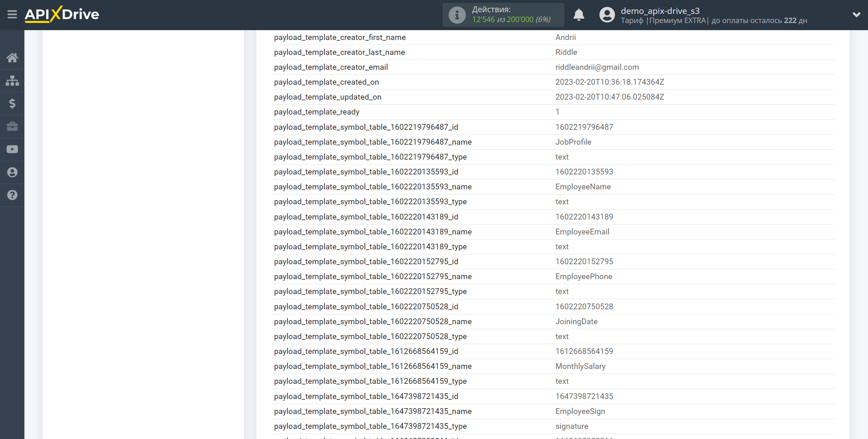Select the value Riddle
Viewport: 868px width, 439px height.
click(566, 52)
